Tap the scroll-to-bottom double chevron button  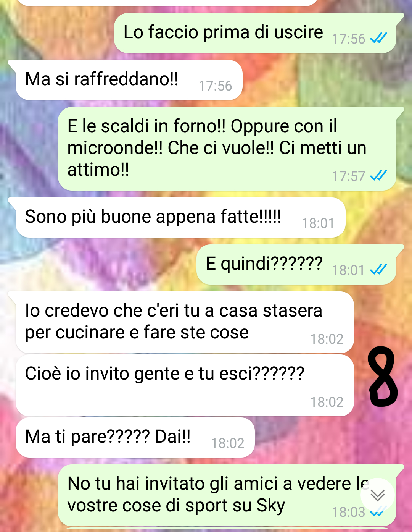point(377,495)
